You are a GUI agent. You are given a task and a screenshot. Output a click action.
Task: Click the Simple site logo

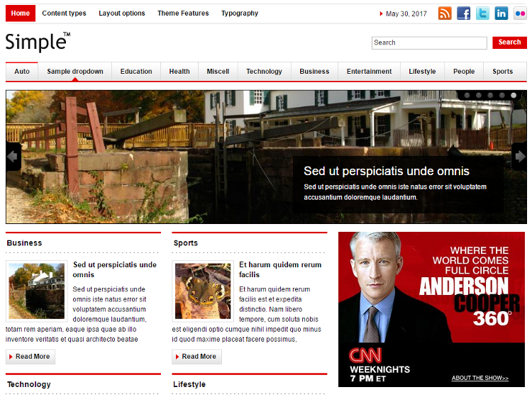(x=38, y=42)
